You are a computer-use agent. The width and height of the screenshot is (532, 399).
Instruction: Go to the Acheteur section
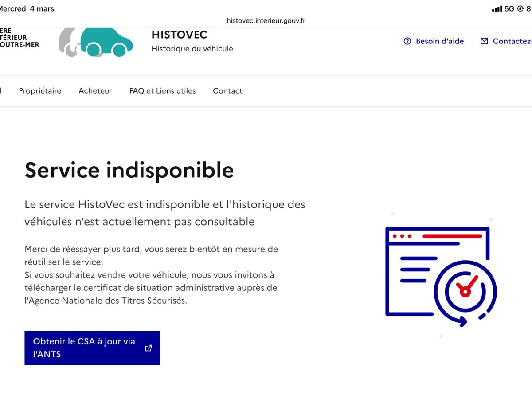pos(95,91)
